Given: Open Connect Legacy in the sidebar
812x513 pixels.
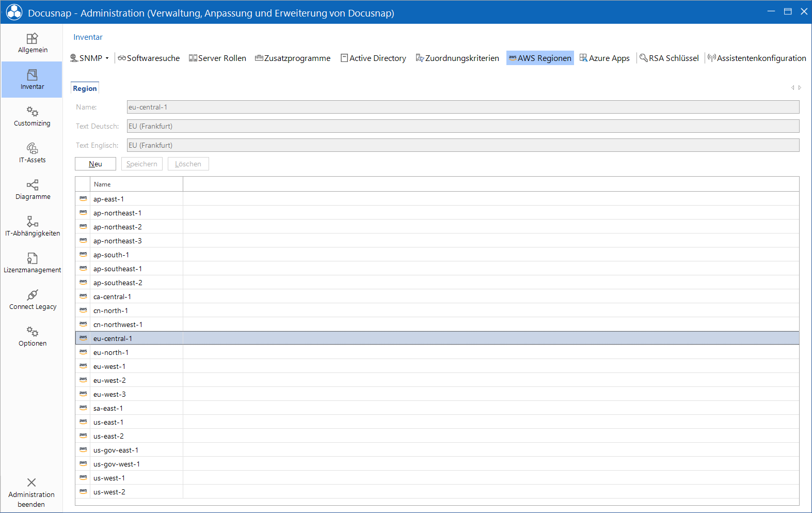Looking at the screenshot, I should click(x=32, y=300).
